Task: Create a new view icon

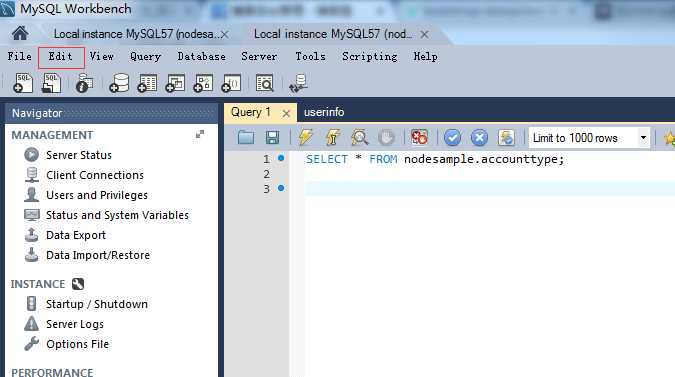Action: 175,83
